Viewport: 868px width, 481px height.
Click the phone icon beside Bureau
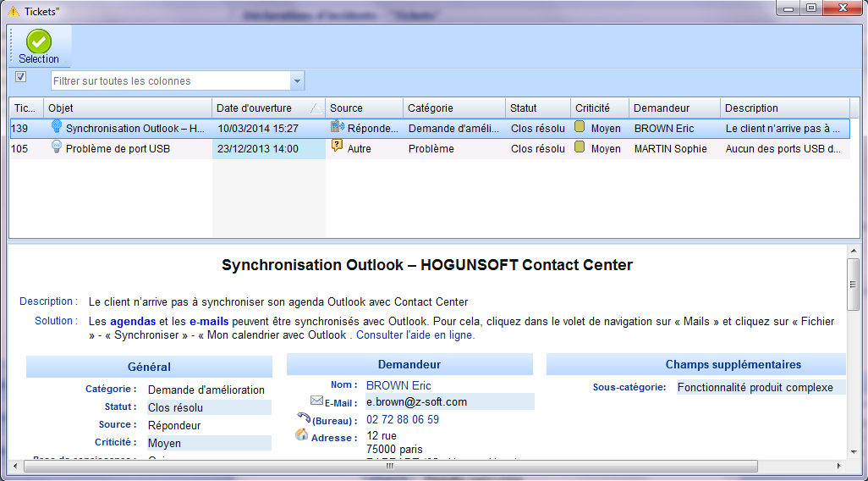coord(304,417)
